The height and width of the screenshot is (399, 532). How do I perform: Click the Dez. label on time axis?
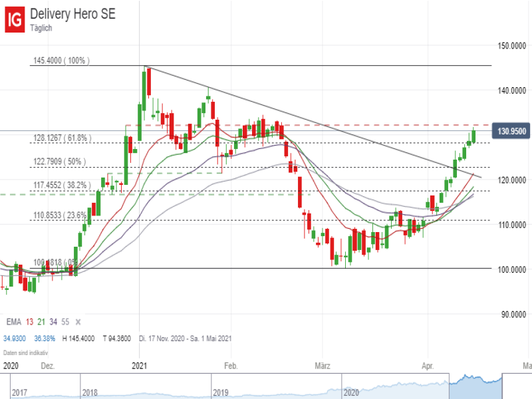click(x=47, y=366)
